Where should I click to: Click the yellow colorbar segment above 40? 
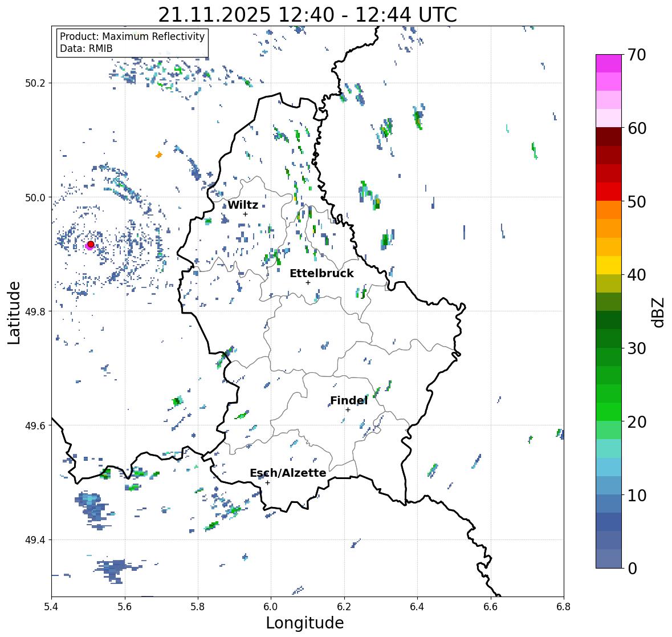[609, 265]
